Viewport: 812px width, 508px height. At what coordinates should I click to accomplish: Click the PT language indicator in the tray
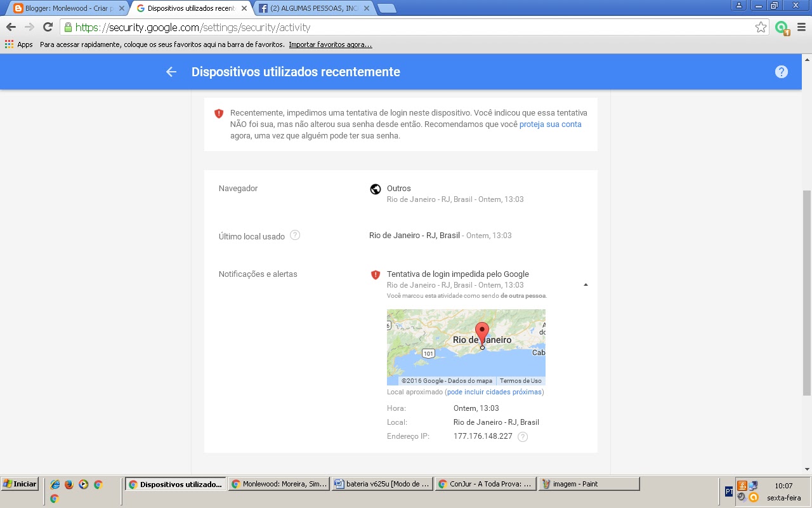pos(729,491)
